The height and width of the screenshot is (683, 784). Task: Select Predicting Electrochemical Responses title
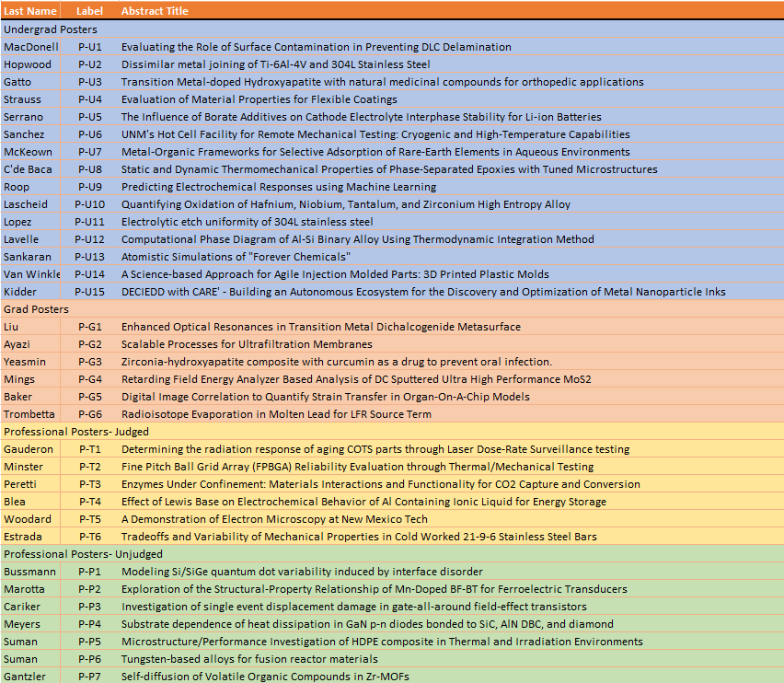click(x=279, y=187)
